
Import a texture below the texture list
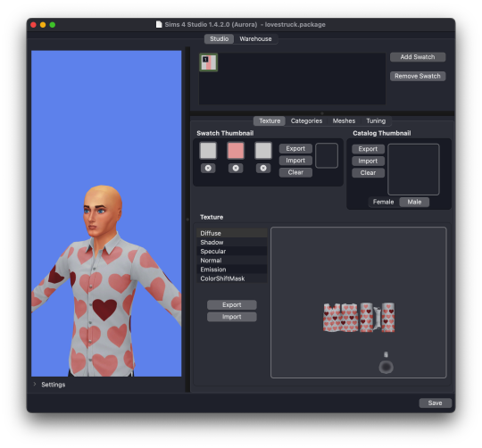point(232,317)
